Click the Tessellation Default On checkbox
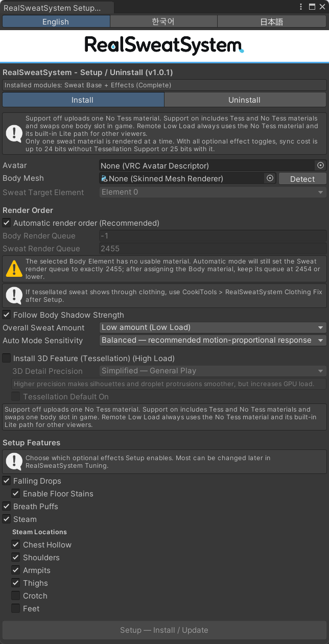 tap(16, 396)
